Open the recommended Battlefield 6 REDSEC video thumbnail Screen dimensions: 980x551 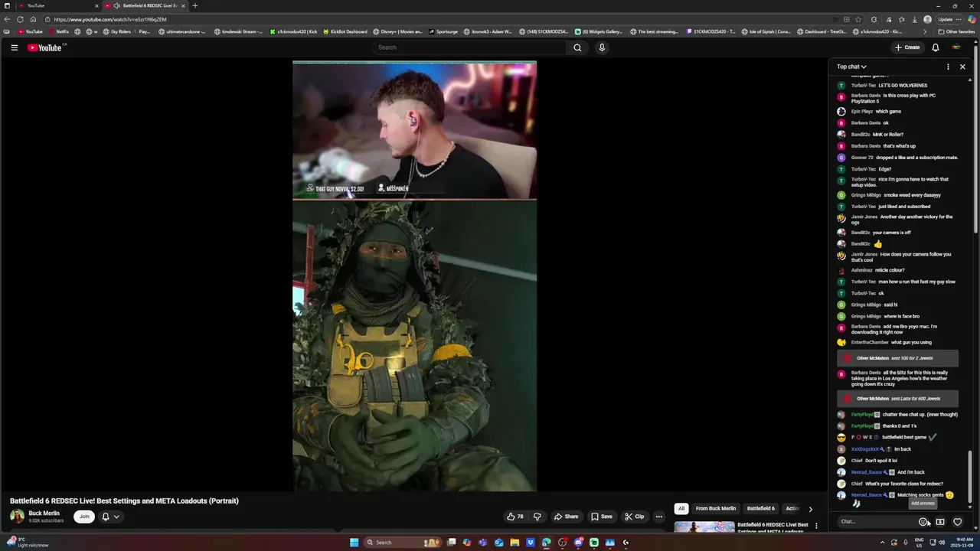point(704,527)
